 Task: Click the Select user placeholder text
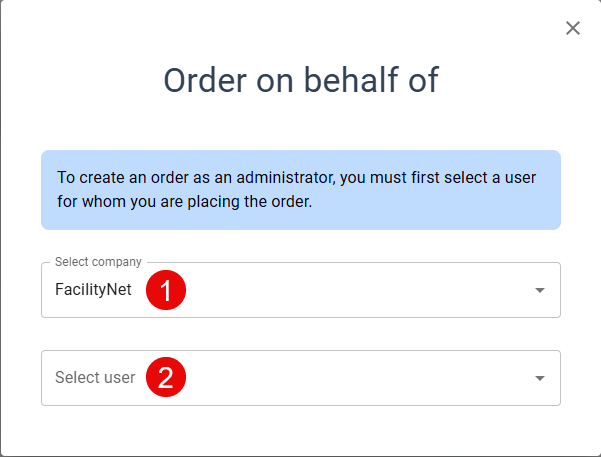click(95, 377)
